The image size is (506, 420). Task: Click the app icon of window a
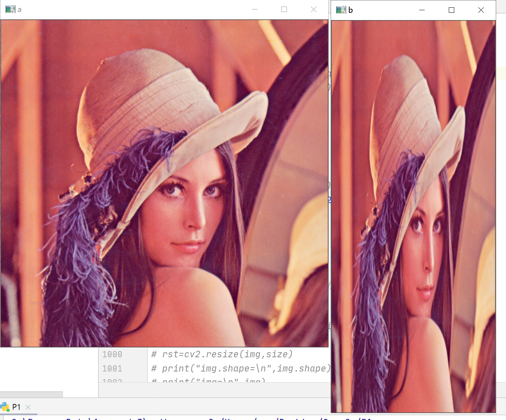click(x=10, y=9)
